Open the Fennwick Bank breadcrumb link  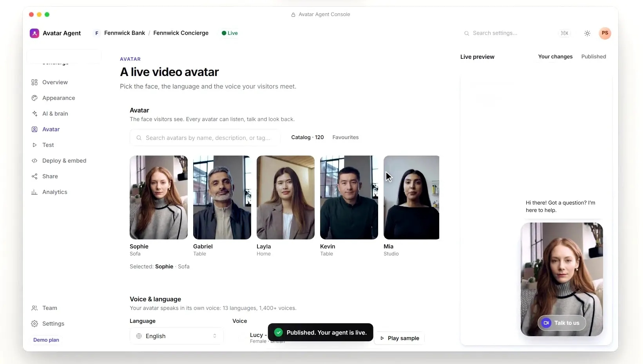pyautogui.click(x=125, y=33)
